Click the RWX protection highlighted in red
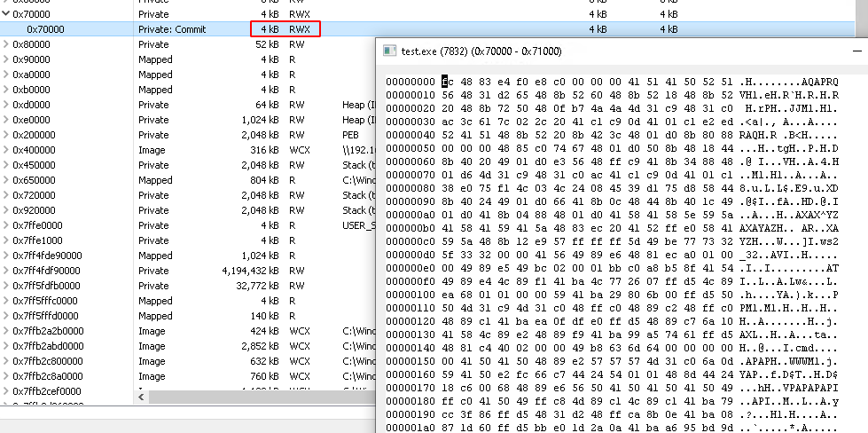 pyautogui.click(x=301, y=29)
